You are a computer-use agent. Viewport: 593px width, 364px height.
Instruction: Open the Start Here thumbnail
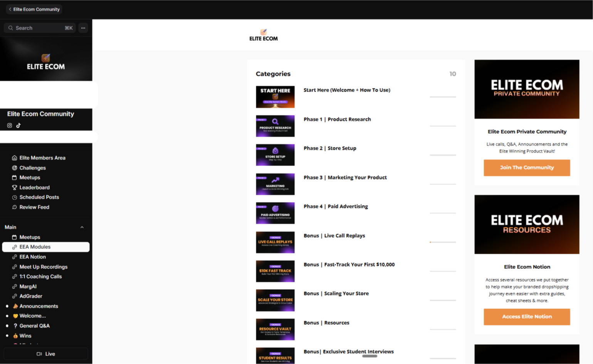[275, 97]
